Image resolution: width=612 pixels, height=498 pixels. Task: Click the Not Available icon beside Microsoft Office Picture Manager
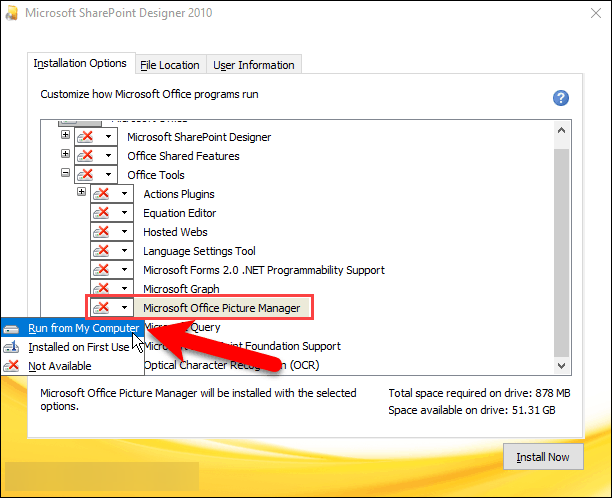(x=101, y=308)
